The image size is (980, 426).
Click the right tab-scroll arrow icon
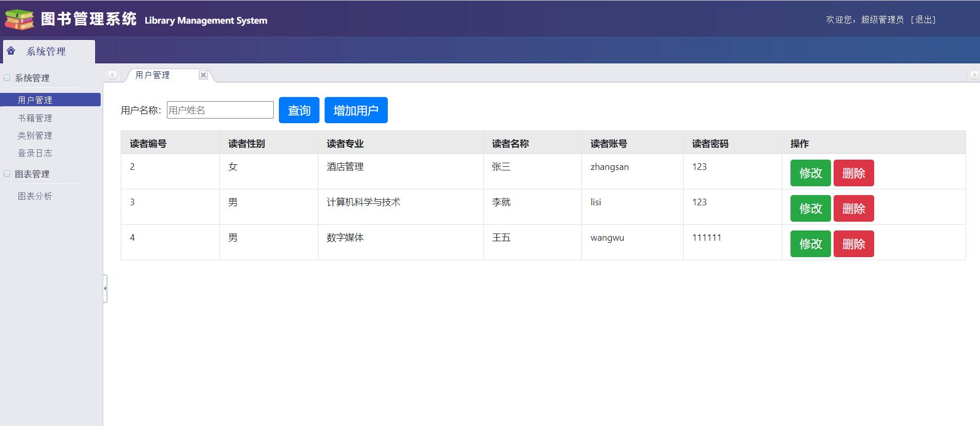[x=973, y=75]
